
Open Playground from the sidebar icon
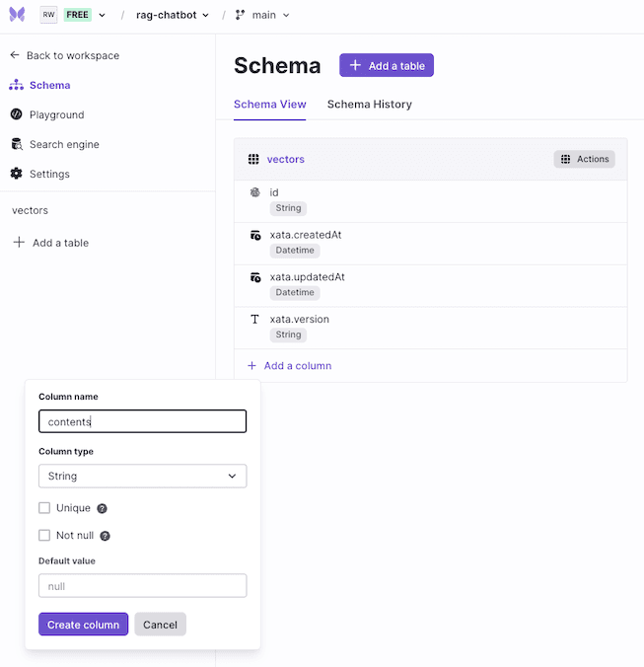16,114
